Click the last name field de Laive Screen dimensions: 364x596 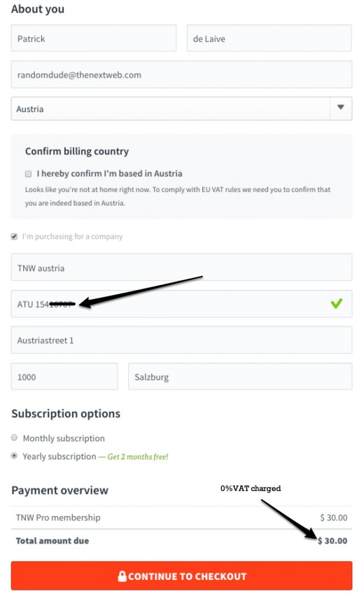(x=269, y=39)
